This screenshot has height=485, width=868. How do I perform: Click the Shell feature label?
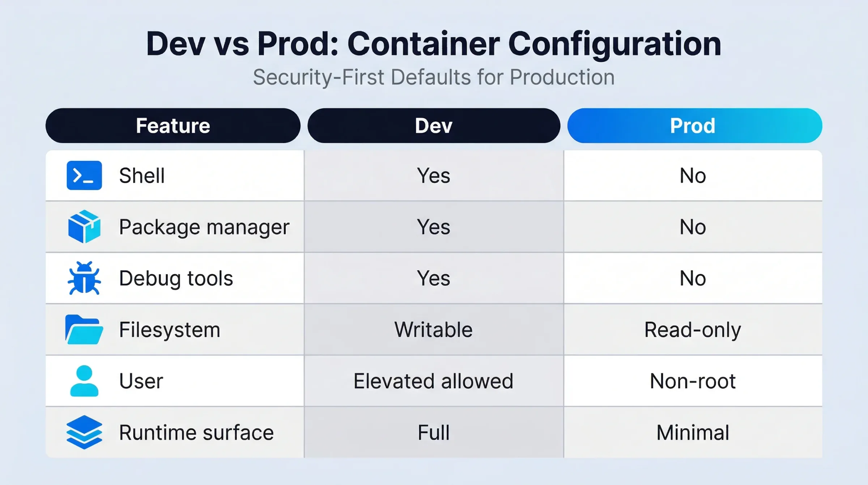(x=142, y=176)
